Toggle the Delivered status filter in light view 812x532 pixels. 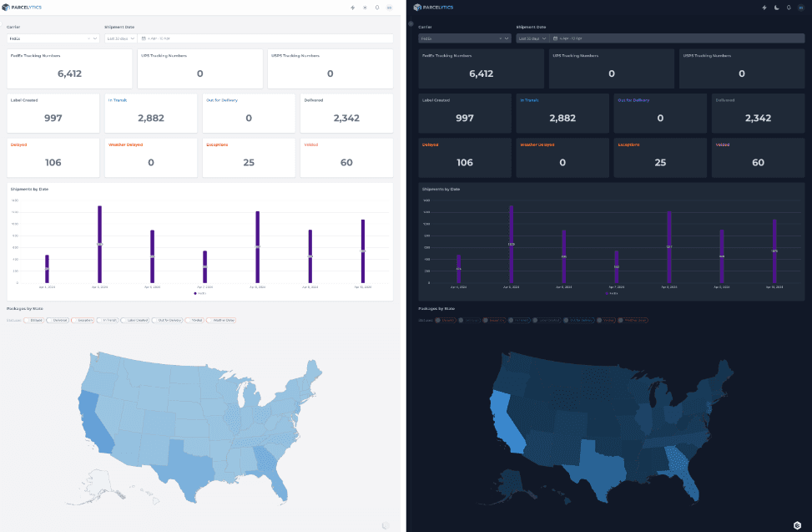(x=58, y=320)
